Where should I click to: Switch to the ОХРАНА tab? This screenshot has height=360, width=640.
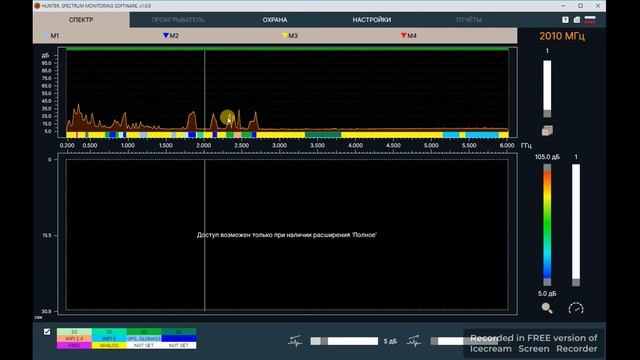275,20
